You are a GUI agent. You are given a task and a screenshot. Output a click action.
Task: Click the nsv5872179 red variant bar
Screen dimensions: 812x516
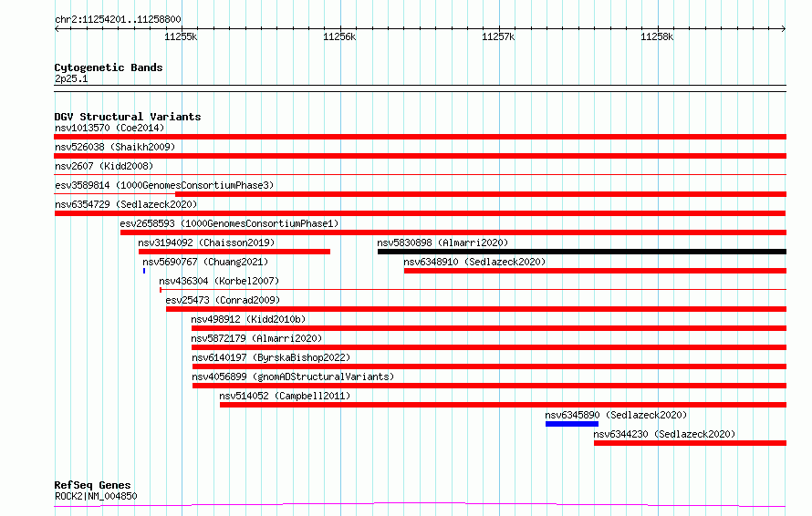tap(489, 347)
